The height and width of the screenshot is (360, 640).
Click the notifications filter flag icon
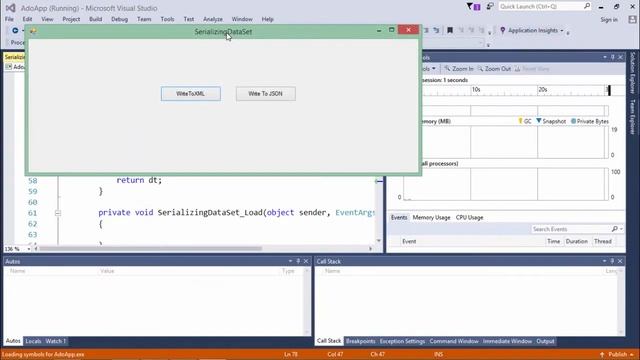(469, 6)
